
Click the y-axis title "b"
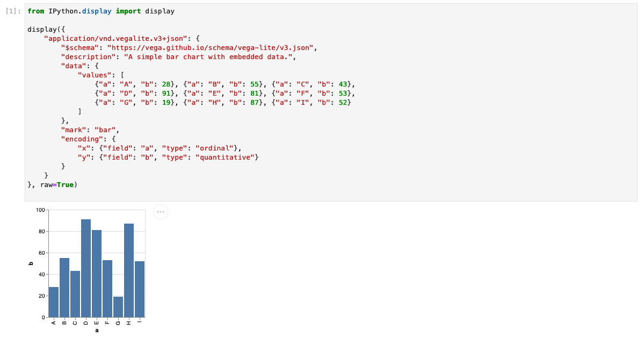point(31,263)
